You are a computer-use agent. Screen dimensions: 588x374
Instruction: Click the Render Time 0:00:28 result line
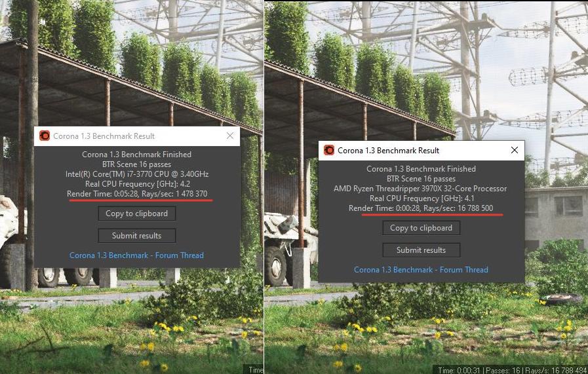pyautogui.click(x=421, y=208)
